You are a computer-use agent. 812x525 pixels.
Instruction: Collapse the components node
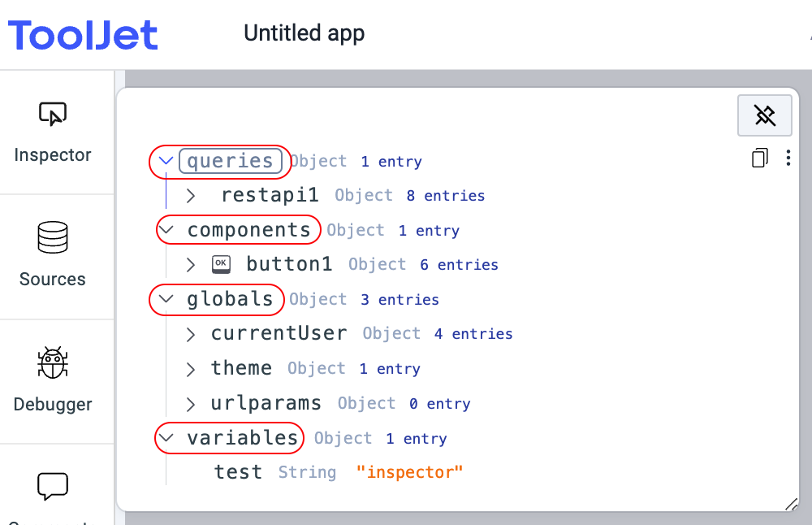point(167,230)
